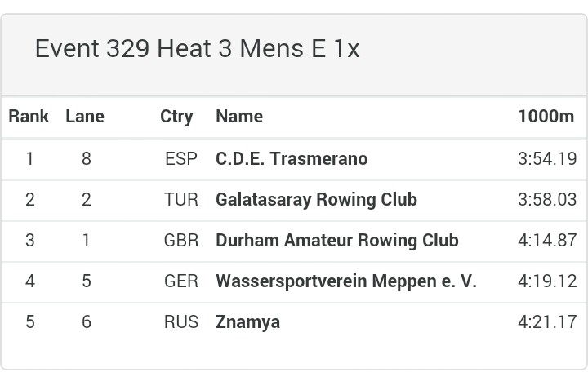Click the 3:58.03 finish time

click(547, 200)
